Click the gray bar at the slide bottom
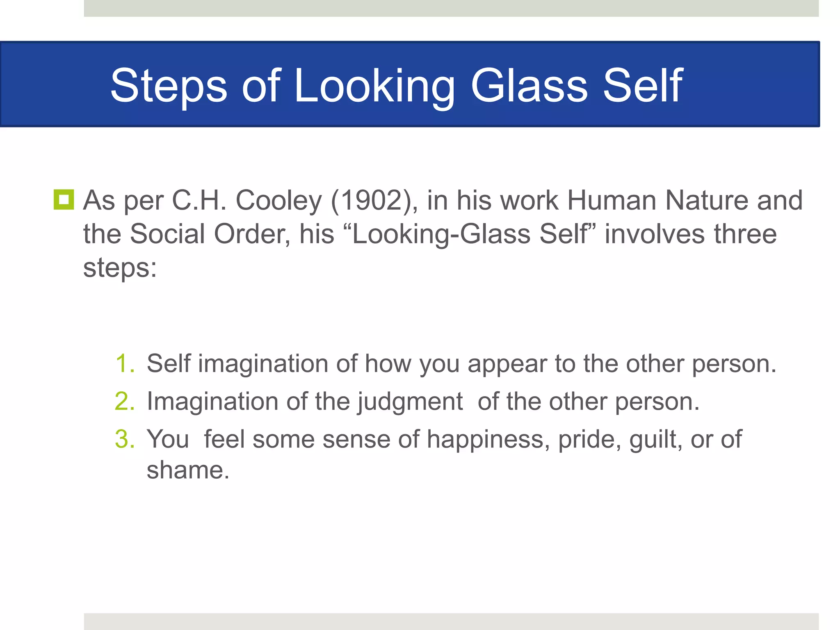Viewport: 840px width, 630px height. [451, 621]
